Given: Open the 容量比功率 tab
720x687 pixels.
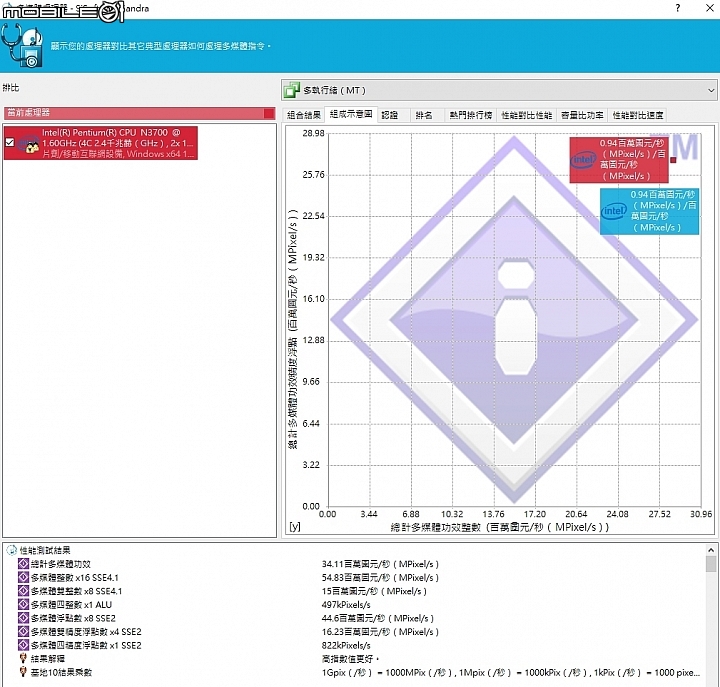Looking at the screenshot, I should (582, 115).
